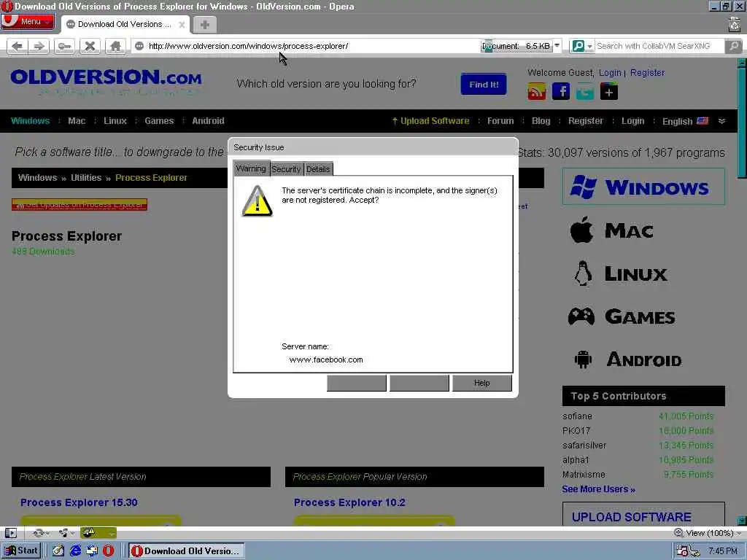This screenshot has height=560, width=747.
Task: Open the Android nav menu item
Action: coord(208,121)
